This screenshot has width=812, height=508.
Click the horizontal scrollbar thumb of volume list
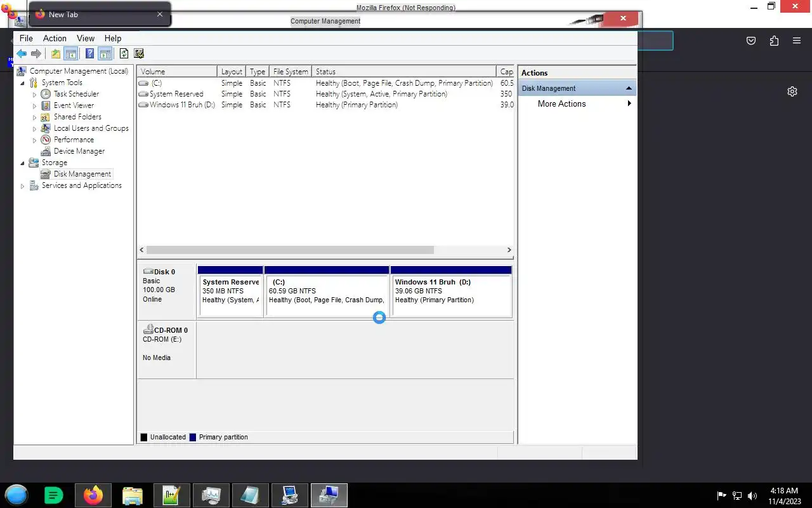tap(290, 250)
